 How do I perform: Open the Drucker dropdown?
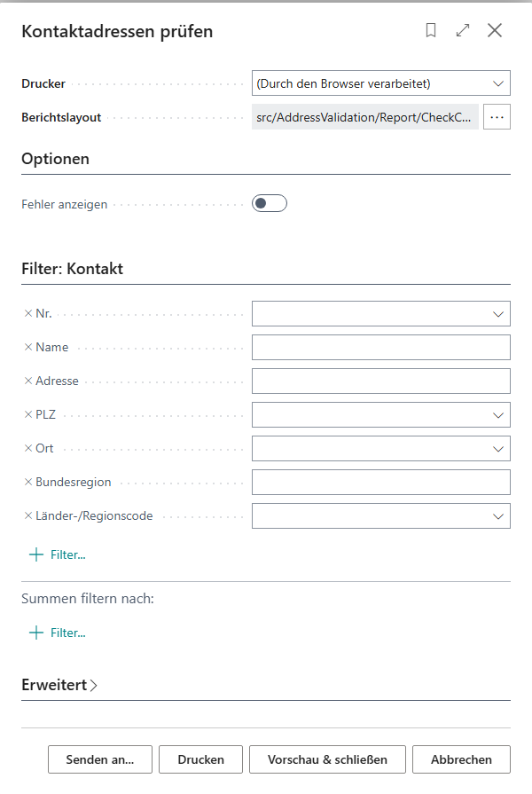(380, 83)
